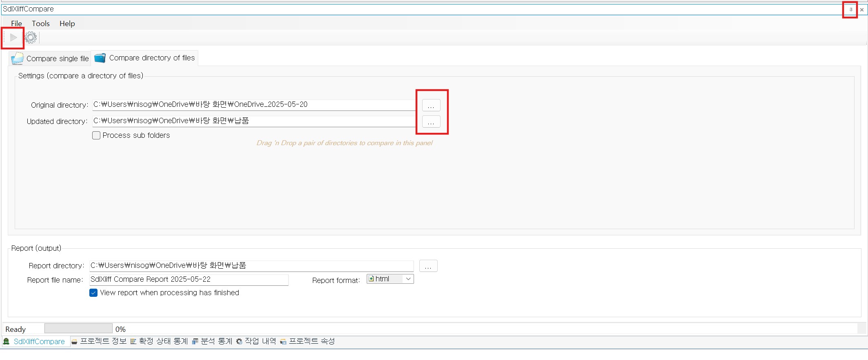This screenshot has width=868, height=360.
Task: Open the File menu
Action: (x=16, y=24)
